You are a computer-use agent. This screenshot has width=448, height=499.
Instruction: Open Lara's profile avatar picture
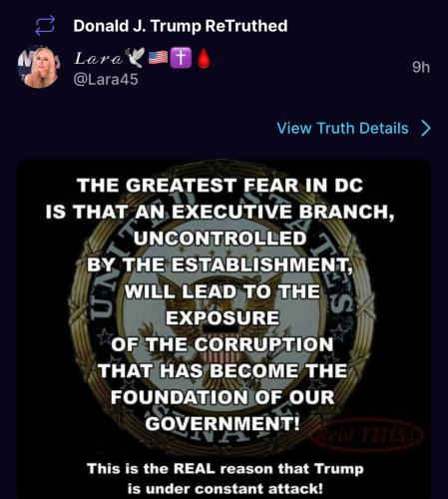(39, 68)
